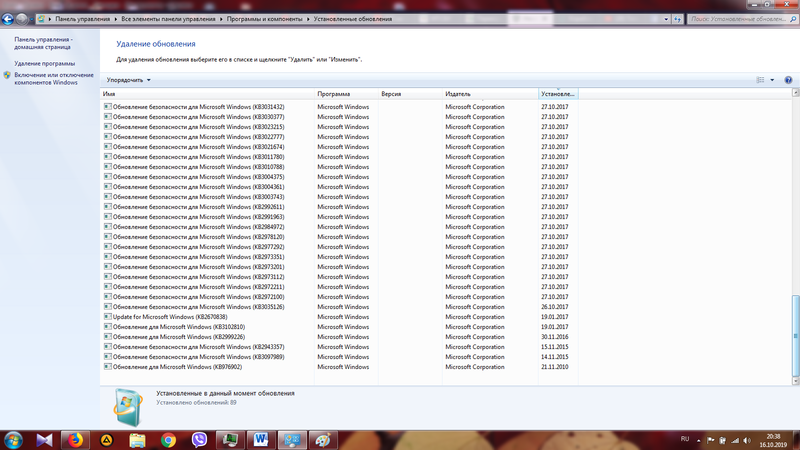Sort by the Версия column header
The height and width of the screenshot is (450, 800).
pos(410,94)
